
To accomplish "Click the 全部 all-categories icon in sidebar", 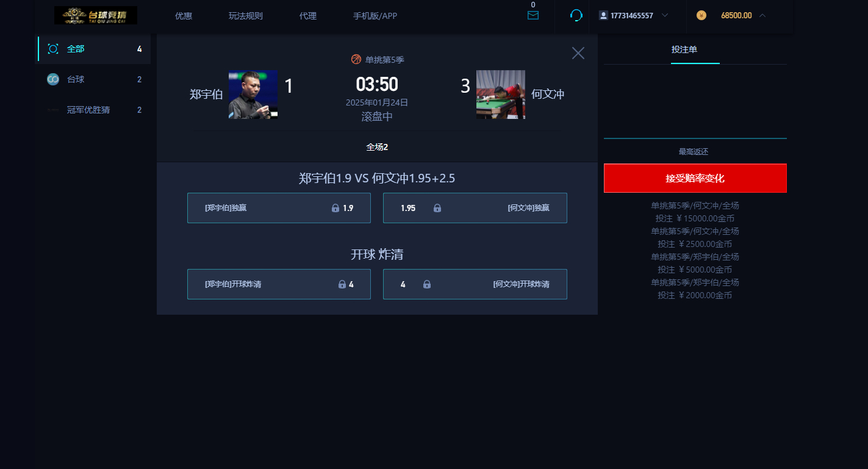I will tap(53, 49).
